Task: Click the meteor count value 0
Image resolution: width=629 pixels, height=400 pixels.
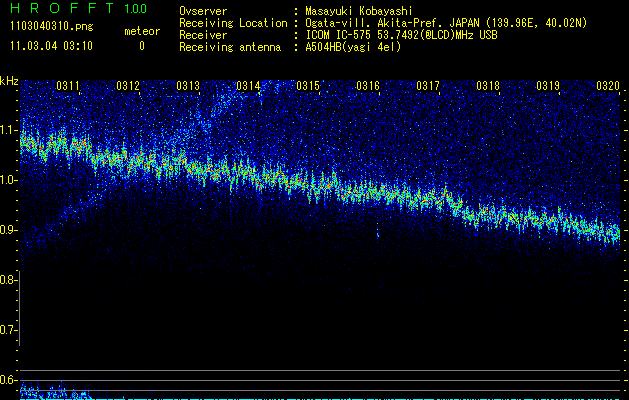Action: point(142,46)
